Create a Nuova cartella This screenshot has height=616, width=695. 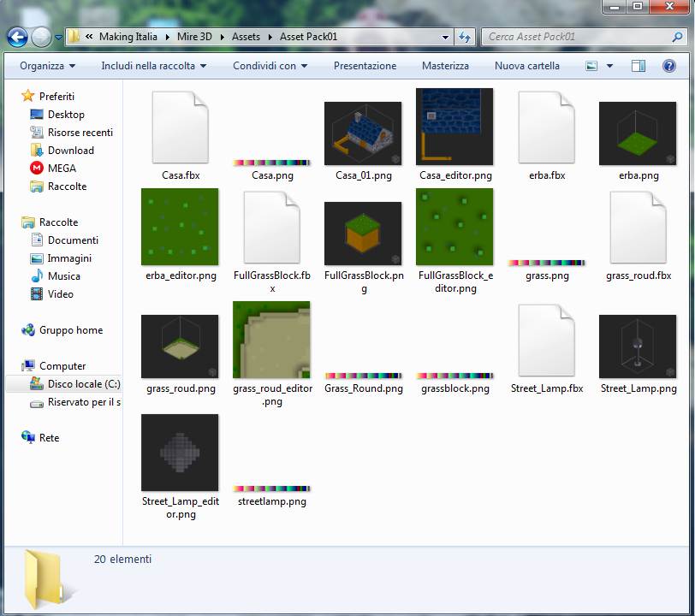526,66
